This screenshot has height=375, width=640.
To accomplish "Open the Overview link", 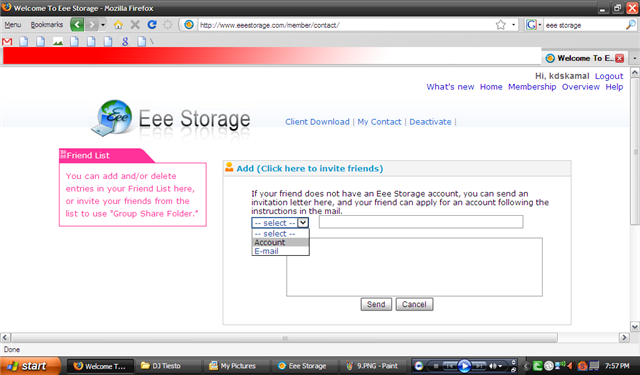I will (x=581, y=87).
